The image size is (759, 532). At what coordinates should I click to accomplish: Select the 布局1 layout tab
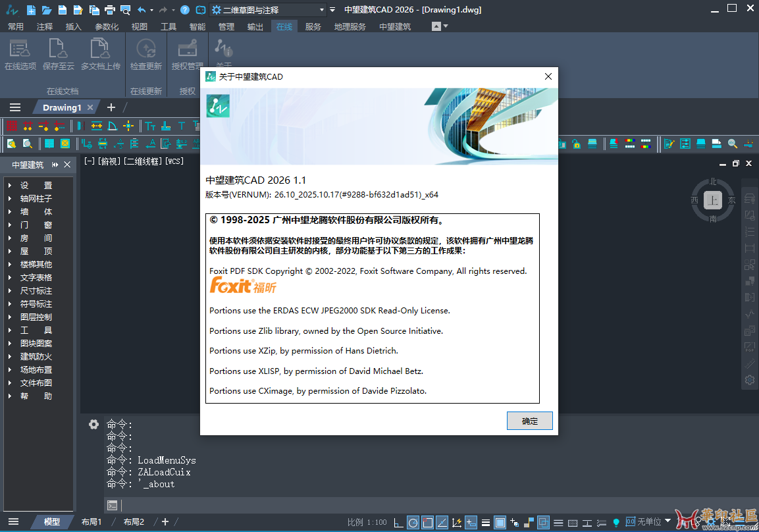(92, 521)
